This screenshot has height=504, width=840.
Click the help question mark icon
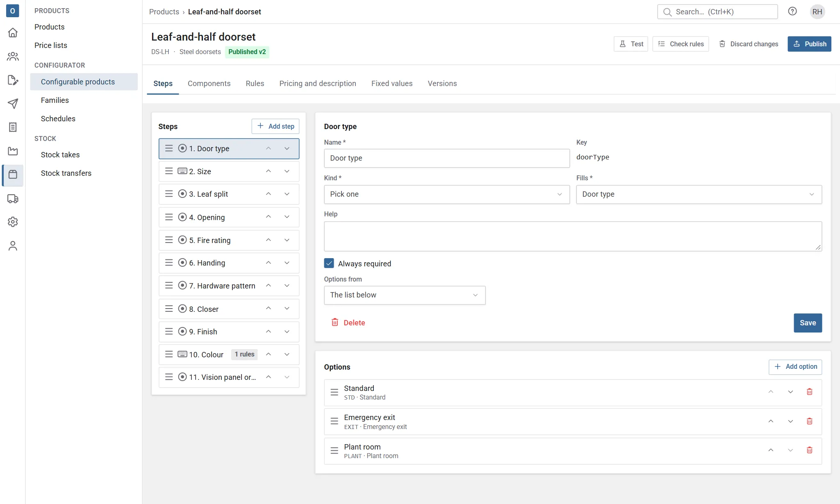point(792,11)
